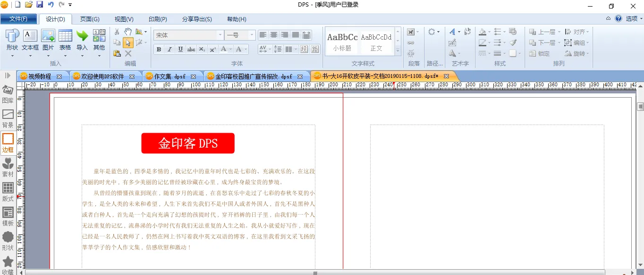Image resolution: width=644 pixels, height=275 pixels.
Task: Toggle underline text formatting
Action: pyautogui.click(x=180, y=49)
